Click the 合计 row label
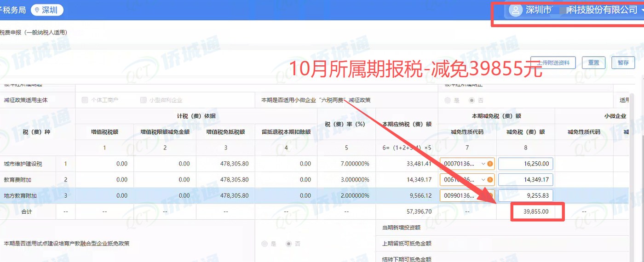This screenshot has height=262, width=644. (27, 212)
